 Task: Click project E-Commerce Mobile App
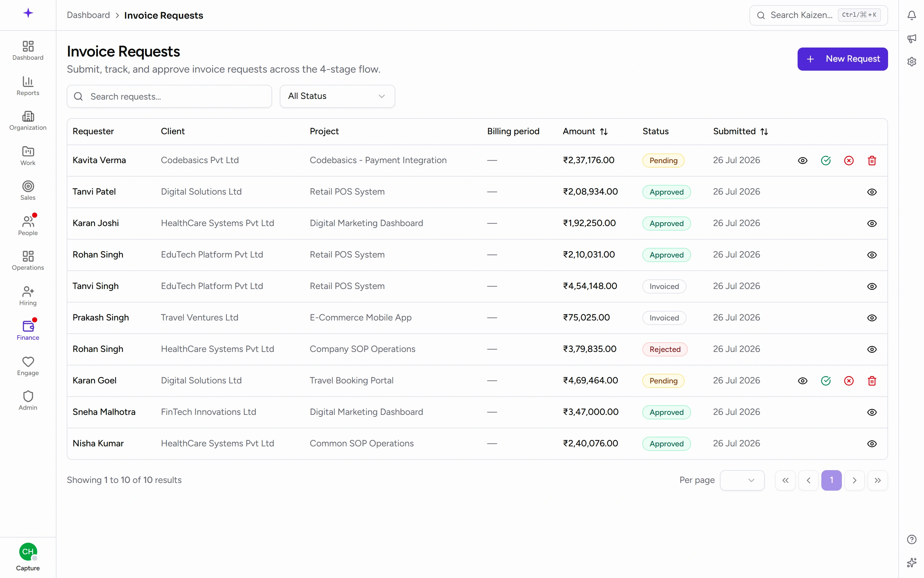click(x=360, y=317)
